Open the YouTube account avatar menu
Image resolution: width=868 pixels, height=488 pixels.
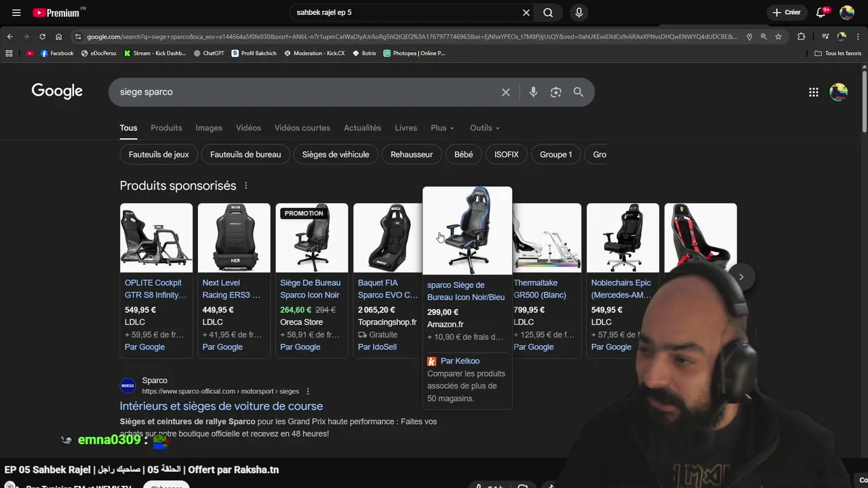coord(846,12)
